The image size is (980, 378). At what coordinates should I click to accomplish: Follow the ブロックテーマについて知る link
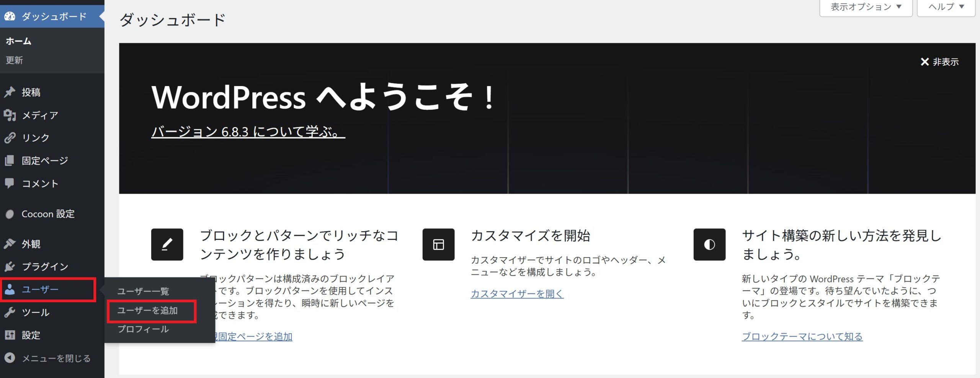click(802, 336)
